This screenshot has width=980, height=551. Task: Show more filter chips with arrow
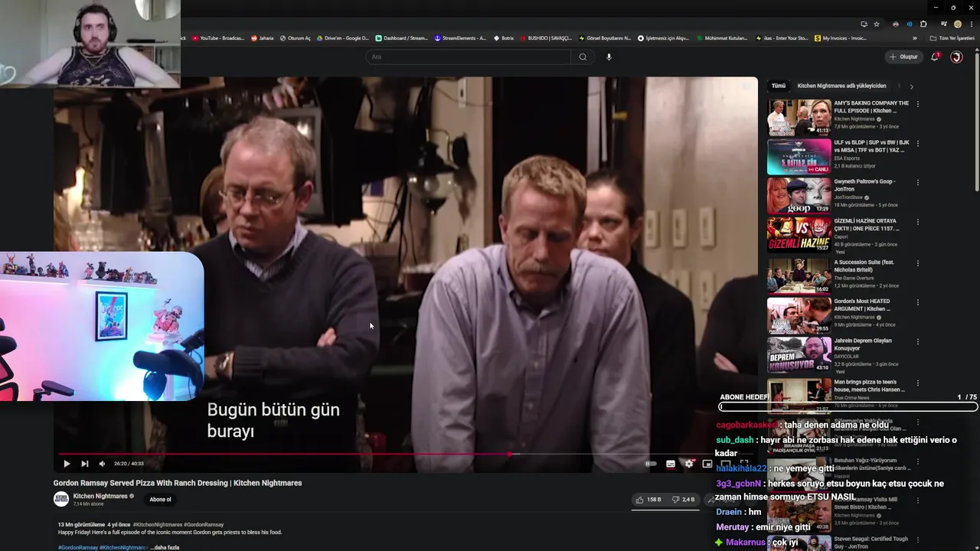[x=911, y=86]
